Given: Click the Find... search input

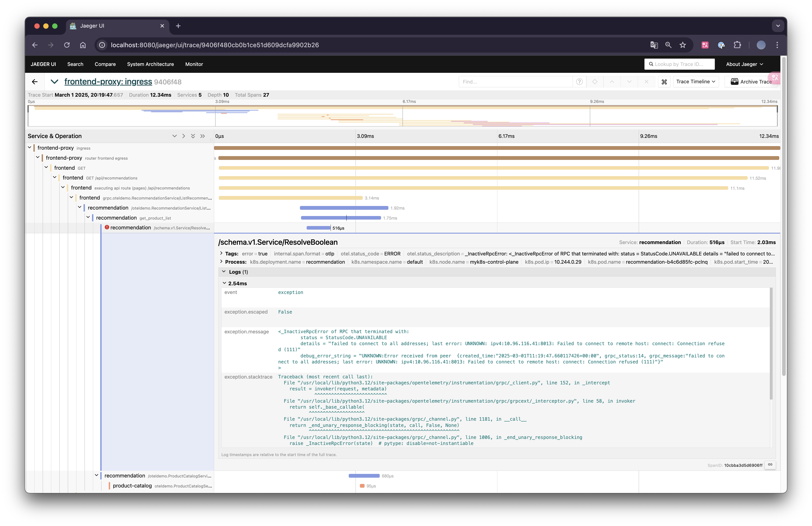Looking at the screenshot, I should coord(515,82).
